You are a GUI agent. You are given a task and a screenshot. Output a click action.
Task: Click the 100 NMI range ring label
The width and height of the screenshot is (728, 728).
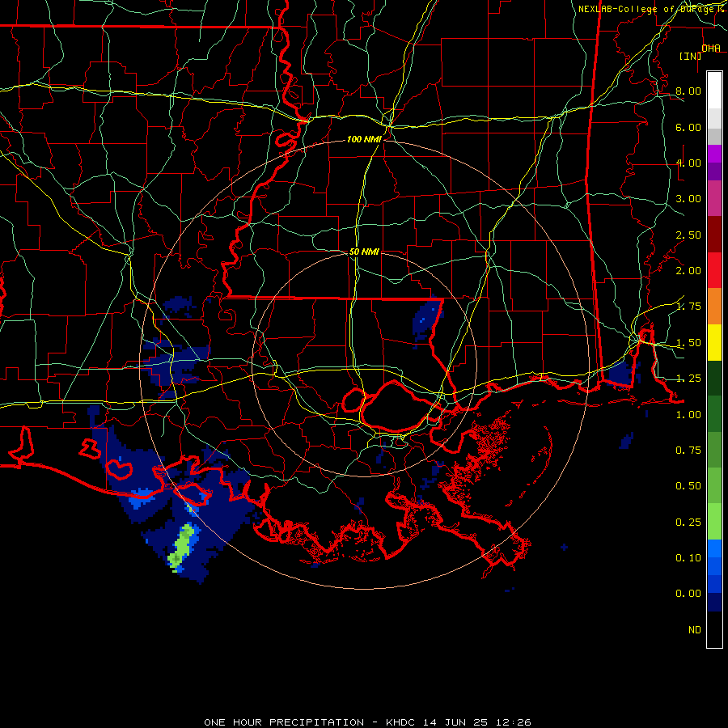click(364, 139)
